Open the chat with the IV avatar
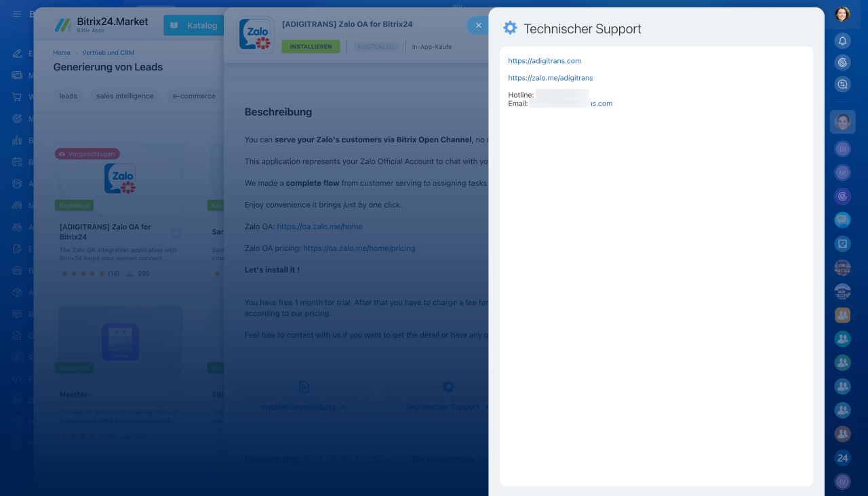This screenshot has height=496, width=868. point(842,482)
